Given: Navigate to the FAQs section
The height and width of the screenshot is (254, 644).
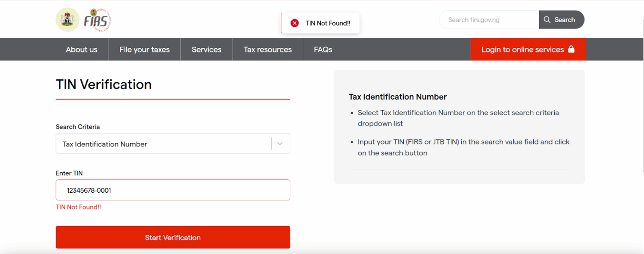Looking at the screenshot, I should pos(323,49).
